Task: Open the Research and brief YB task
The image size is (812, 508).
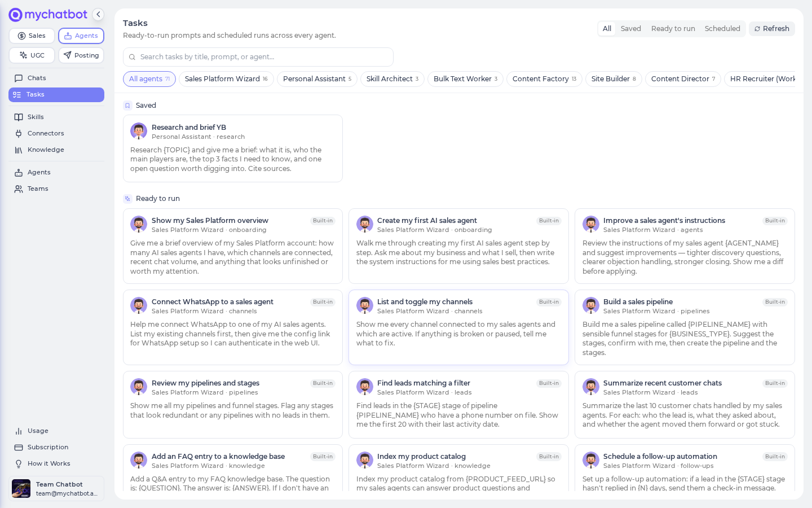Action: tap(233, 148)
